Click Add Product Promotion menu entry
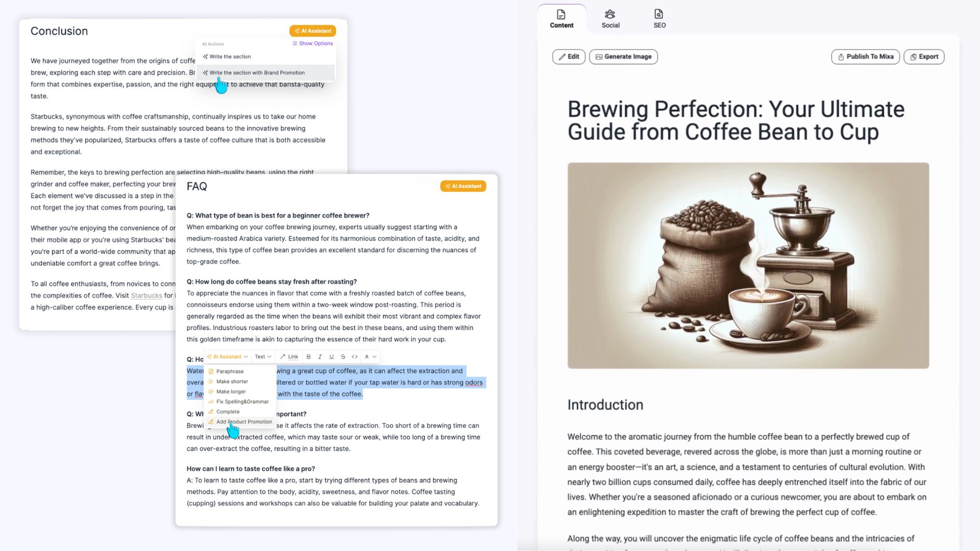The width and height of the screenshot is (980, 551). [x=244, y=422]
